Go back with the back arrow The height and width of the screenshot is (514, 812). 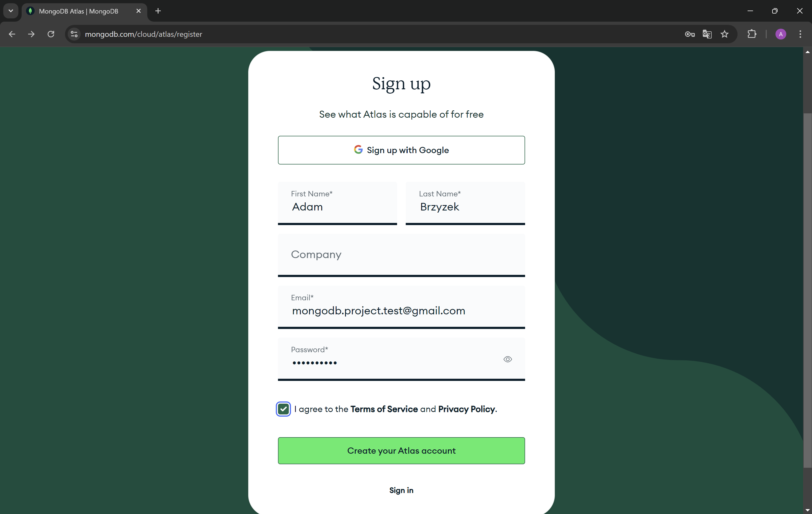click(x=12, y=34)
